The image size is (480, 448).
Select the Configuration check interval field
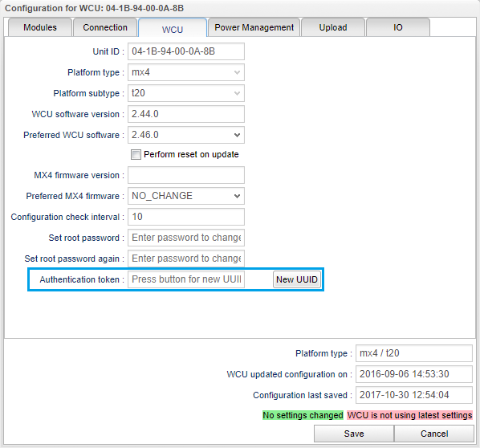[186, 217]
